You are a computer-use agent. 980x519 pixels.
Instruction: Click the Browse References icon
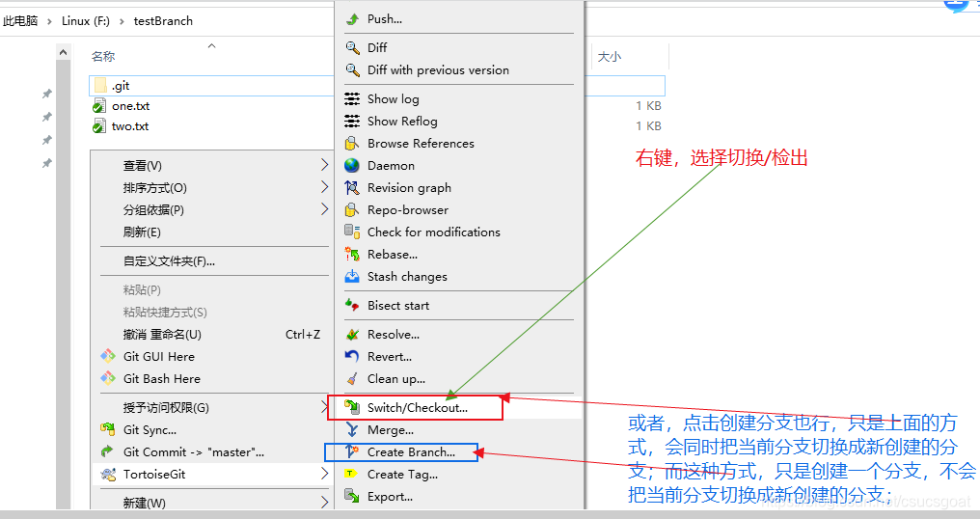[x=352, y=143]
